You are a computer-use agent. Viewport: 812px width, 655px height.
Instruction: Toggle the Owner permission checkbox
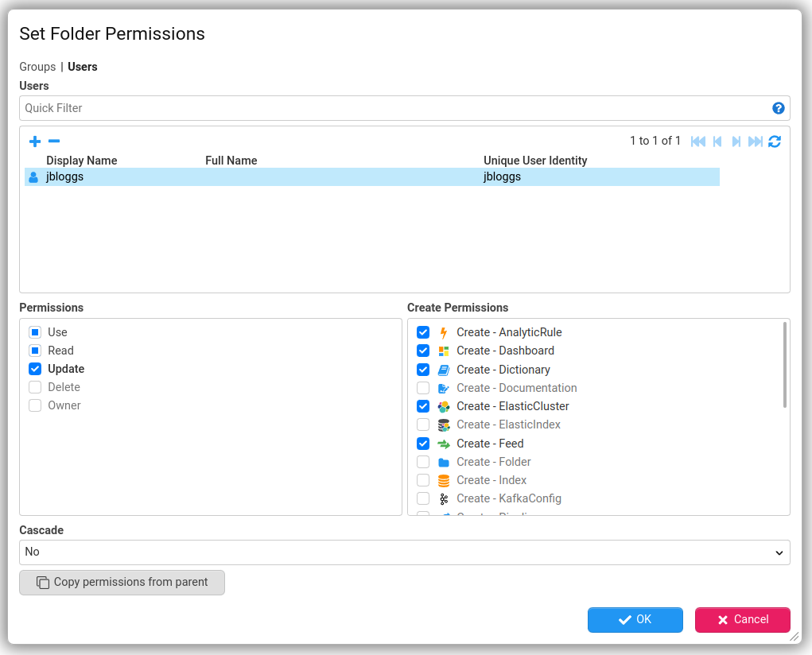[35, 405]
